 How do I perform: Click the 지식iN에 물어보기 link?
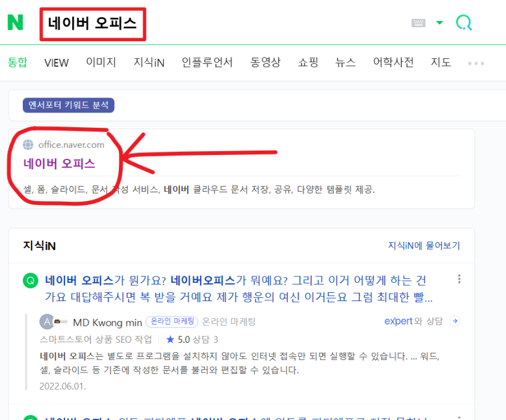pyautogui.click(x=424, y=245)
